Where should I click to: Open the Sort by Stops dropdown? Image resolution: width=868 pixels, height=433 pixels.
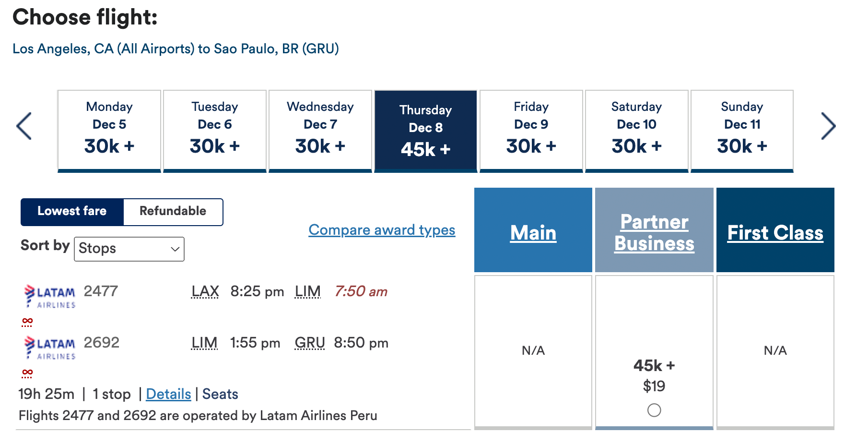point(129,249)
